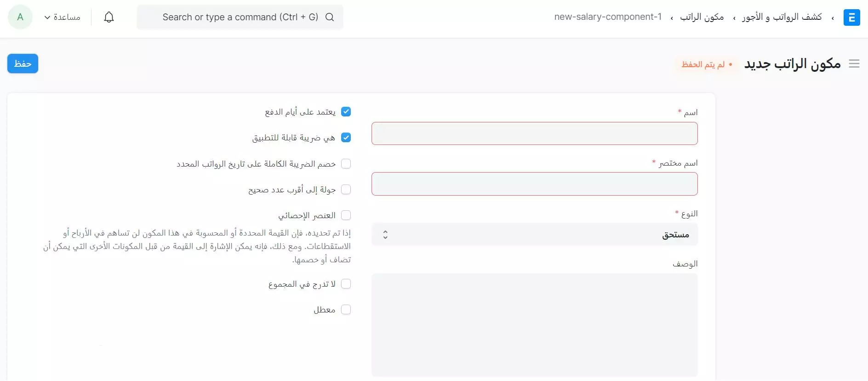
Task: Click into the "الوصف" description text area
Action: pyautogui.click(x=534, y=325)
